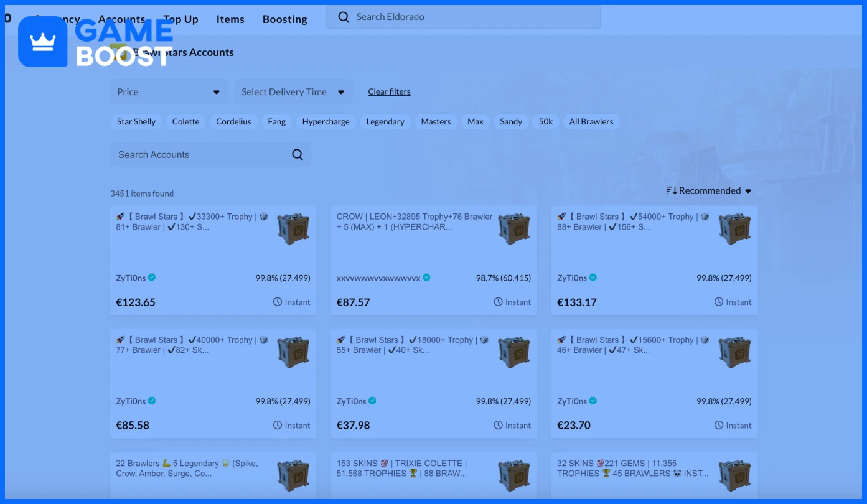
Task: Click the crate thumbnail on the CROW | LEON listing
Action: (x=514, y=228)
